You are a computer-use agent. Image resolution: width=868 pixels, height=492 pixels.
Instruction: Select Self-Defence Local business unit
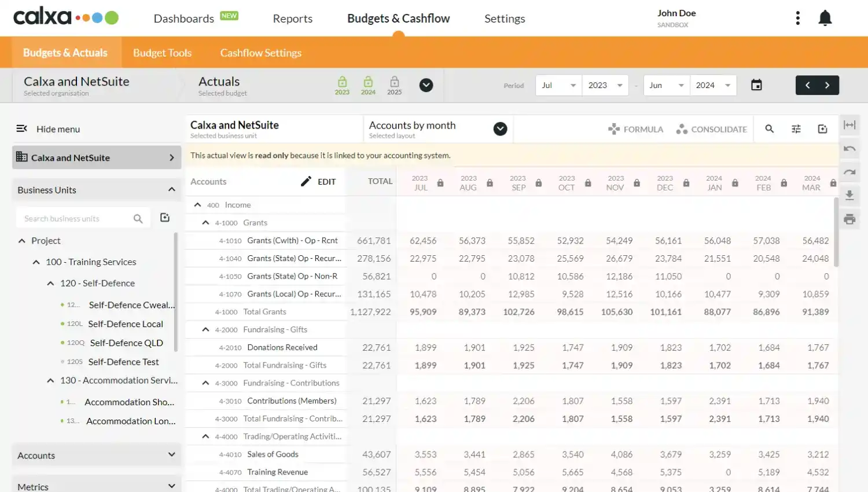pyautogui.click(x=126, y=324)
